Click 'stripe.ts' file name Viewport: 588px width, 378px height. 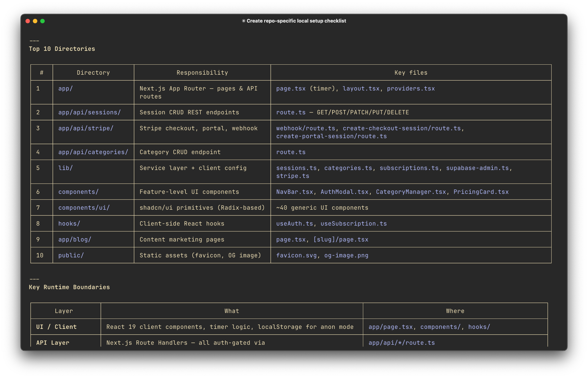293,176
